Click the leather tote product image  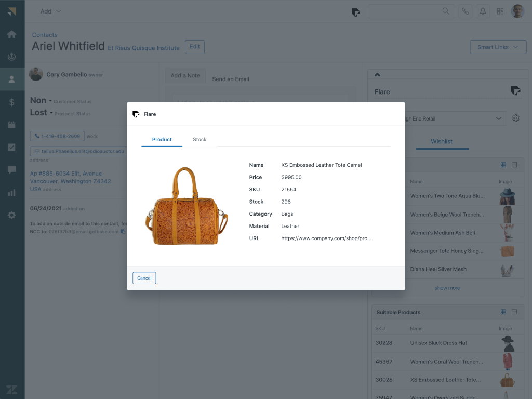pyautogui.click(x=186, y=206)
